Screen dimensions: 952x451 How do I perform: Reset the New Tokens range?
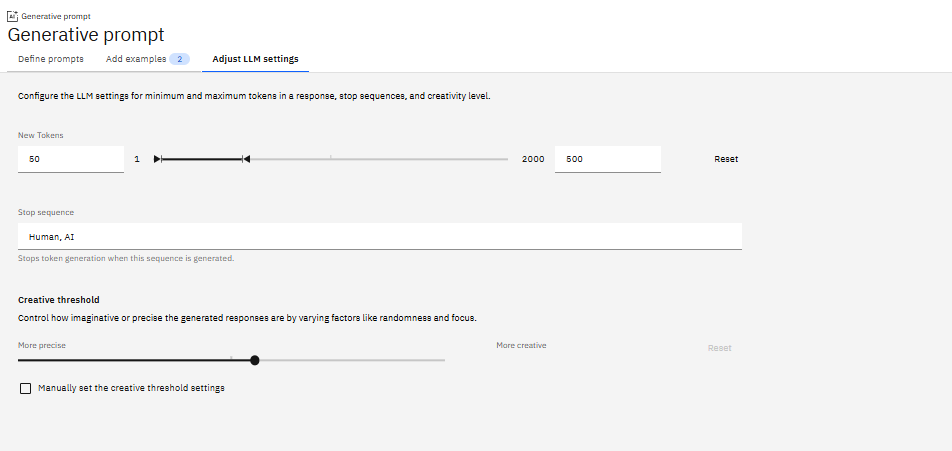click(726, 159)
